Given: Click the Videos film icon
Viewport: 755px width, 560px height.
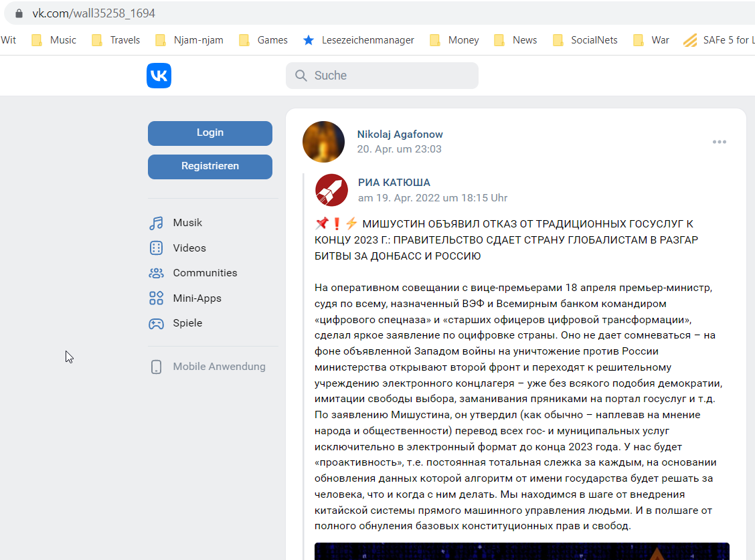Looking at the screenshot, I should (x=156, y=248).
